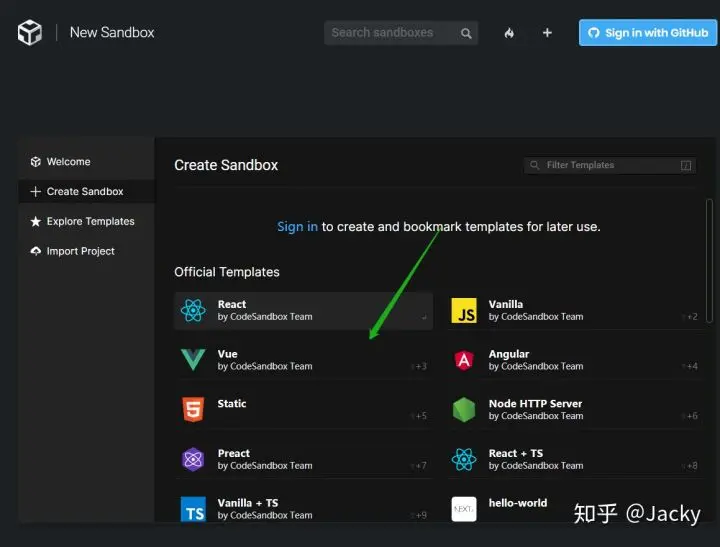Open the Welcome menu item
720x547 pixels.
68,162
